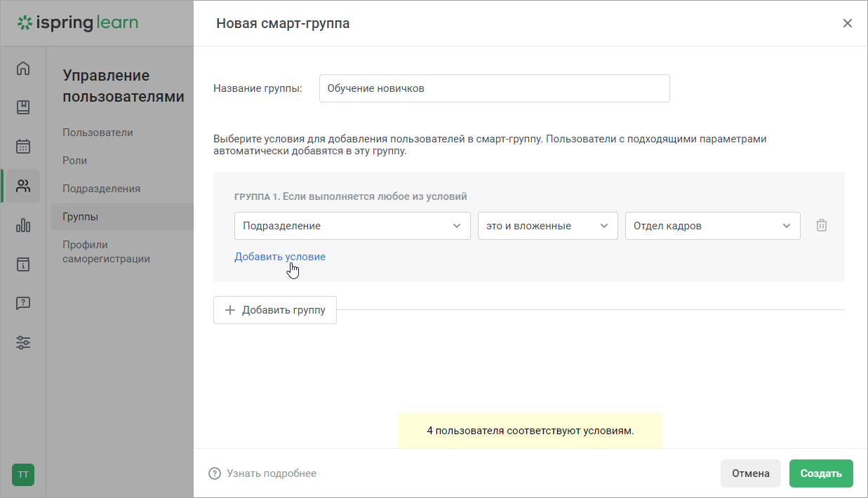Open the help chat question icon
The image size is (868, 498).
pyautogui.click(x=23, y=304)
